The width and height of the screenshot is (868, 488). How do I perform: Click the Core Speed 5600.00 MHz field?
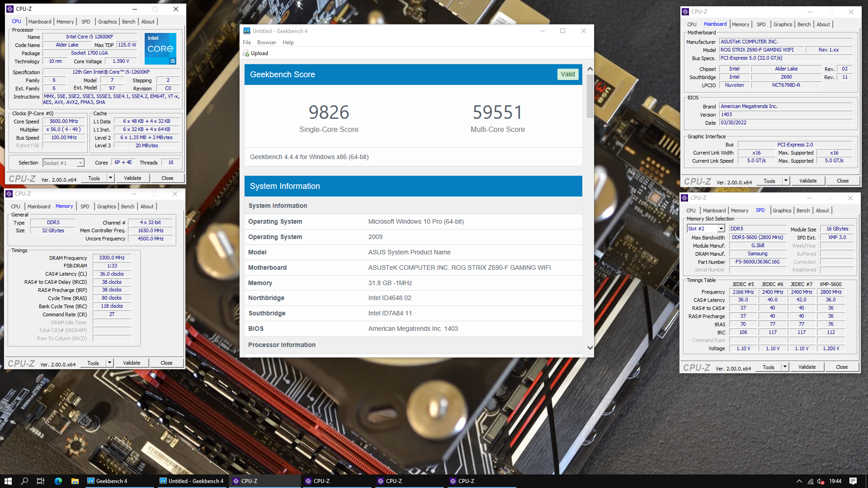tap(64, 122)
